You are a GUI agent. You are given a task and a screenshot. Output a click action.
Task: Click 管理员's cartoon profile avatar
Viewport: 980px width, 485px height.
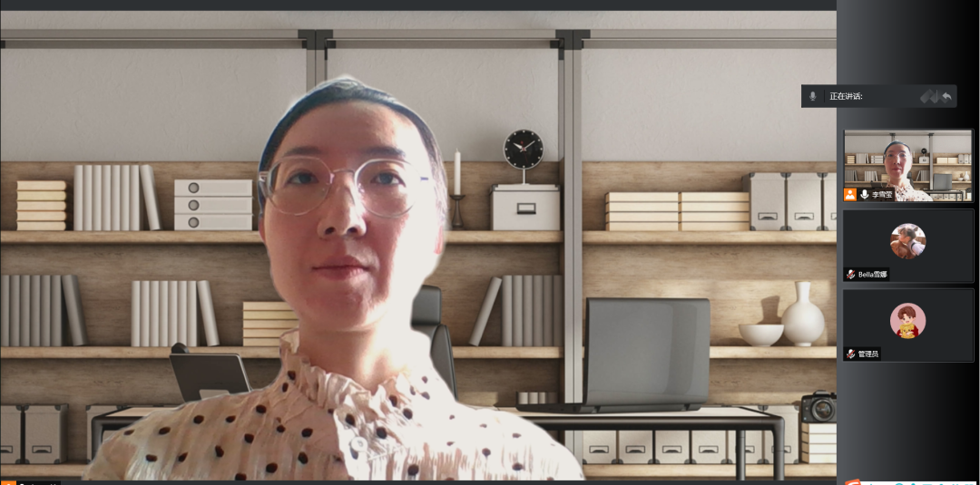pos(907,321)
